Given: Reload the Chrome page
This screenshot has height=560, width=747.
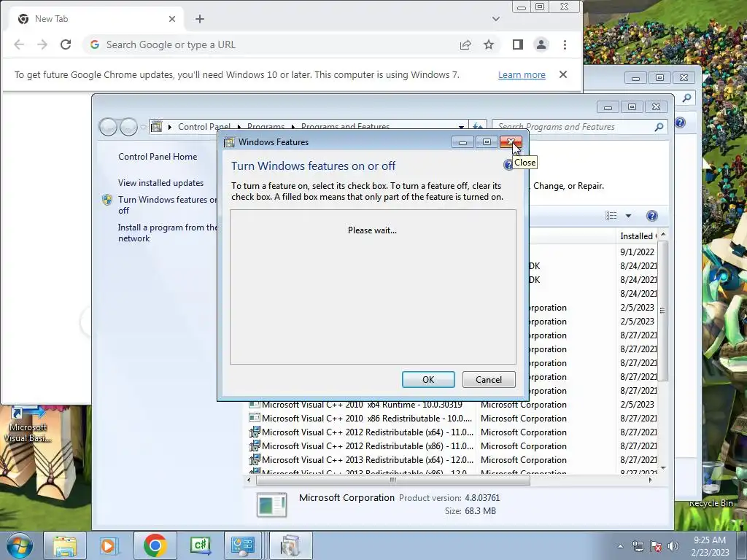Looking at the screenshot, I should pos(66,44).
